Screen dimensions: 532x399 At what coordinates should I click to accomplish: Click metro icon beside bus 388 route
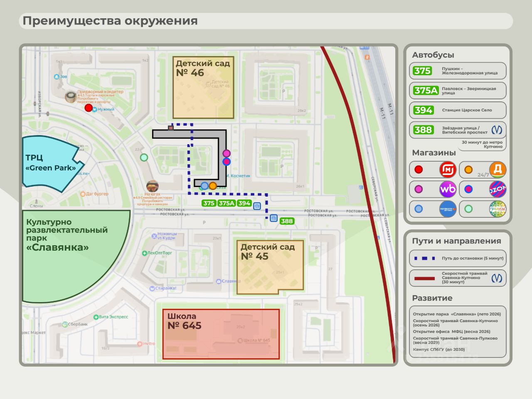497,130
